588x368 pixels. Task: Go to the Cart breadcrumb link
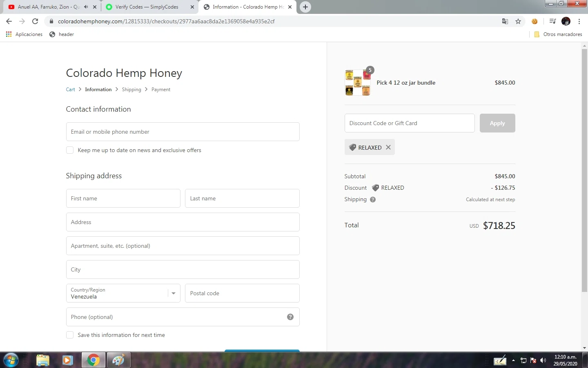point(71,90)
